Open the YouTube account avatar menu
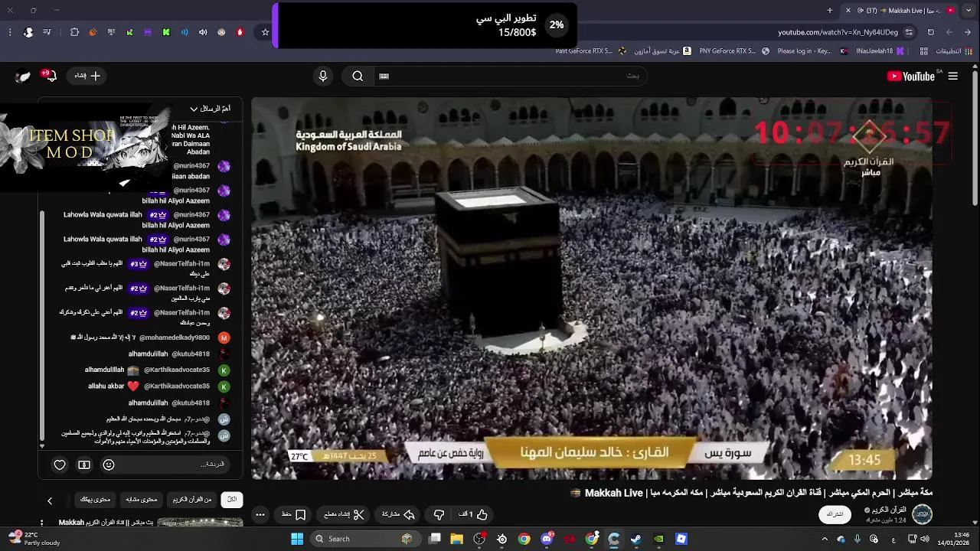This screenshot has width=980, height=551. [24, 76]
